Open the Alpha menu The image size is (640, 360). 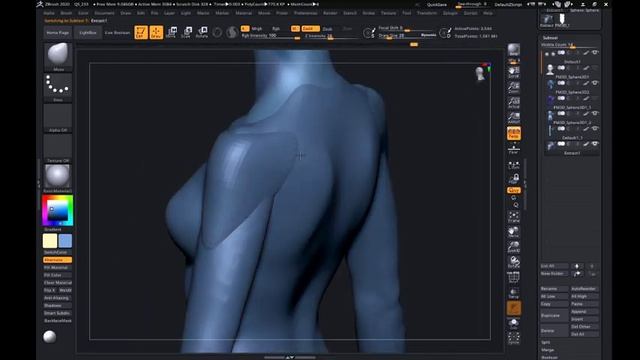49,13
